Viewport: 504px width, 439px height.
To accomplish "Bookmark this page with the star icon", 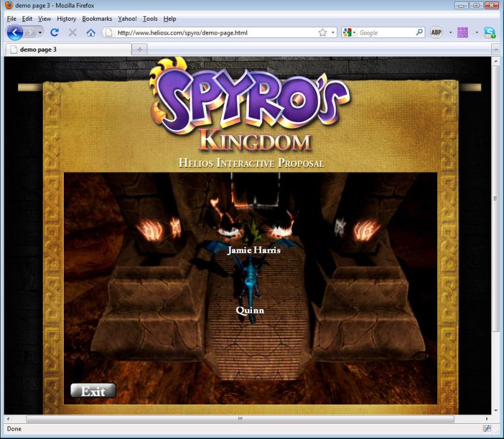I will 323,33.
